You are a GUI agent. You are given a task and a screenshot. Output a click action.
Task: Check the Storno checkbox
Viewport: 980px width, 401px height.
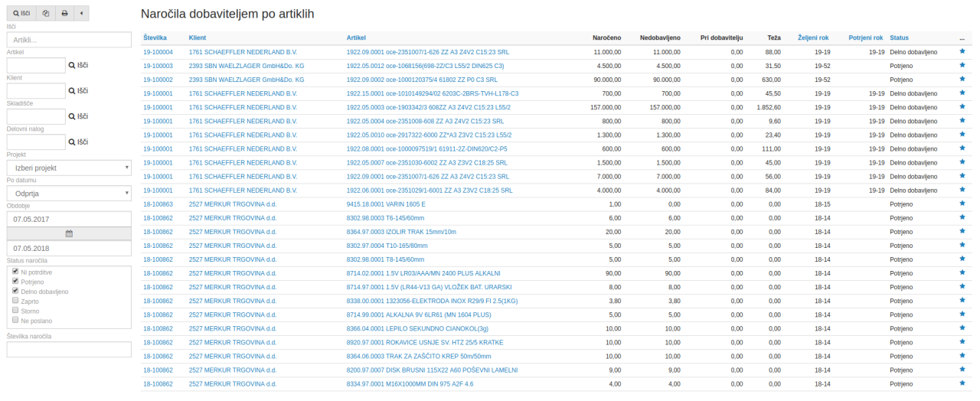(x=15, y=311)
